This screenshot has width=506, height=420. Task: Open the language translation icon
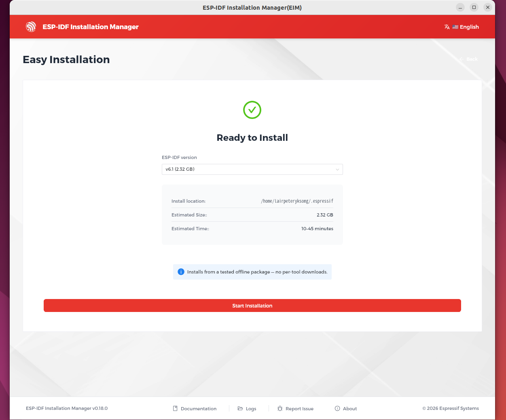(447, 27)
